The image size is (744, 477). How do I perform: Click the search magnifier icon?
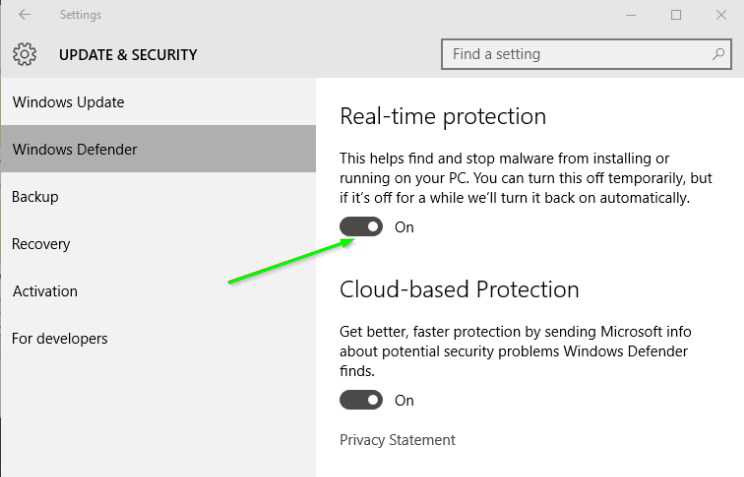(718, 54)
